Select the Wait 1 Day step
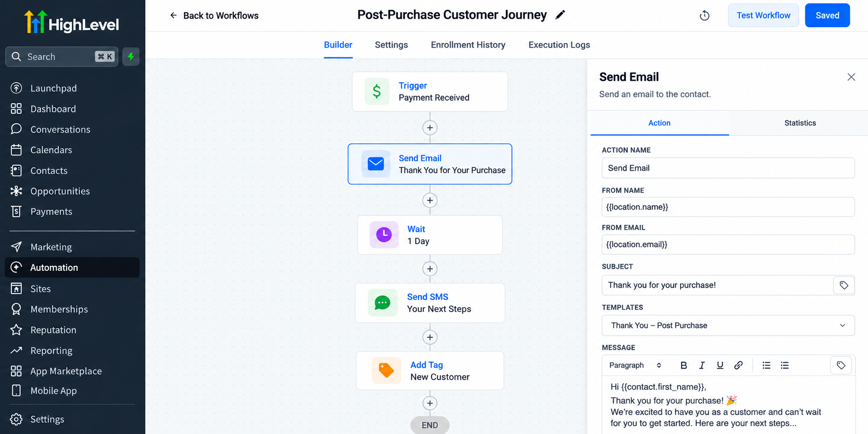 (x=430, y=235)
